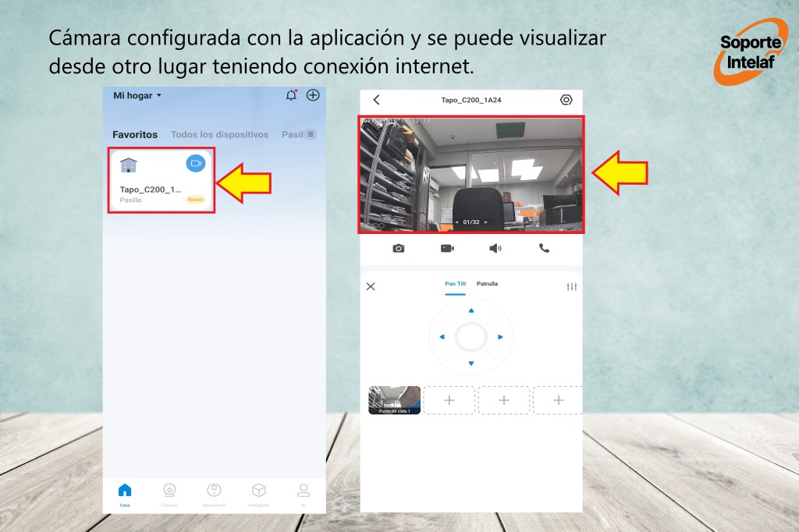Select the Punto de vista 1 thumbnail
The width and height of the screenshot is (799, 532).
[394, 399]
